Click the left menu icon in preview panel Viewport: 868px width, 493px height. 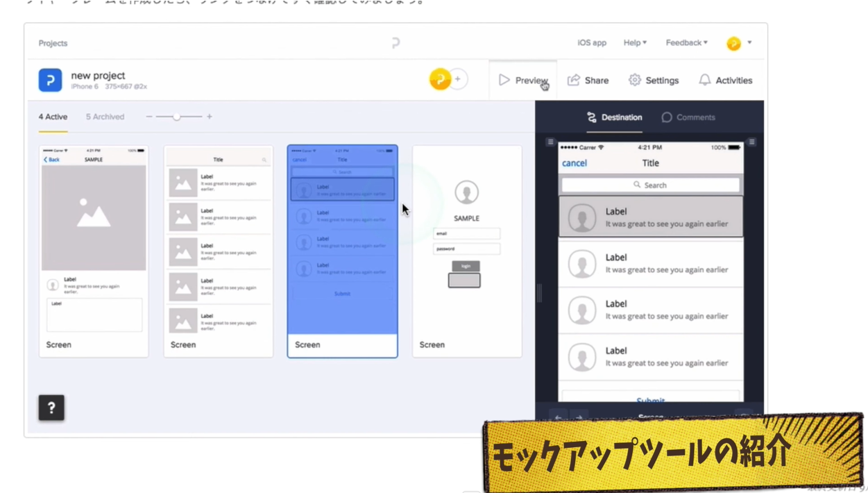[x=550, y=142]
